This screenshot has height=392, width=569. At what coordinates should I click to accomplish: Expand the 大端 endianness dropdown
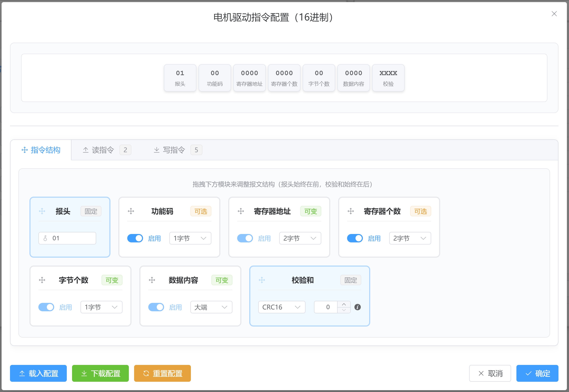point(211,307)
